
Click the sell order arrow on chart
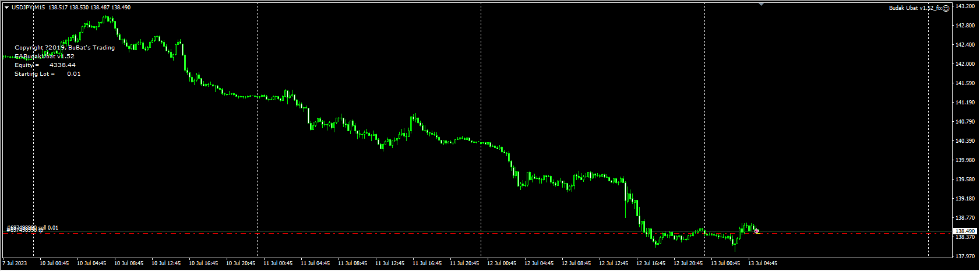(x=756, y=231)
